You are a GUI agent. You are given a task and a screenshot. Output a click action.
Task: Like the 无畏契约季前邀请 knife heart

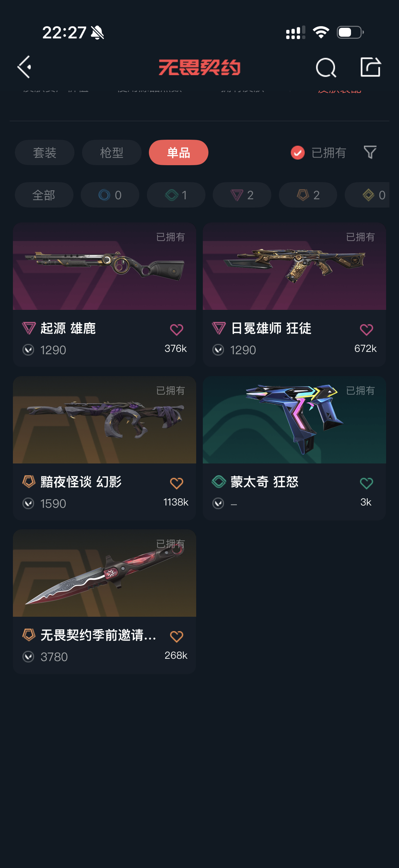click(177, 636)
